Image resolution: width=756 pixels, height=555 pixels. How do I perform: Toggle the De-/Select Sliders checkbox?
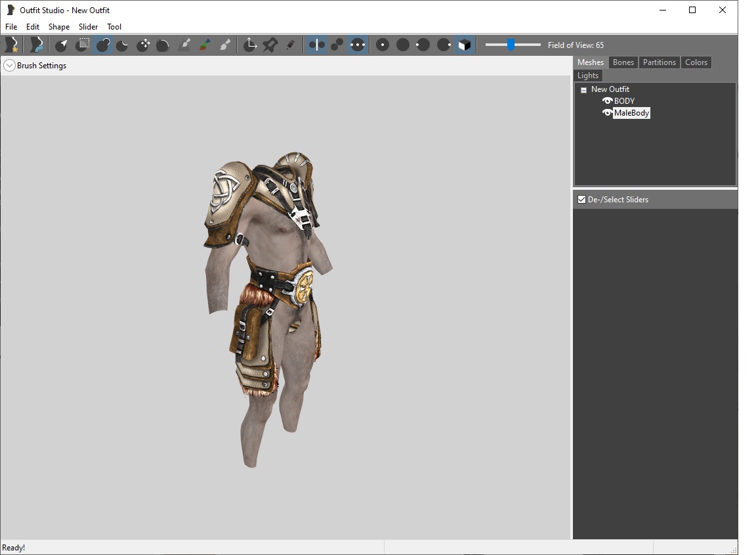(582, 199)
